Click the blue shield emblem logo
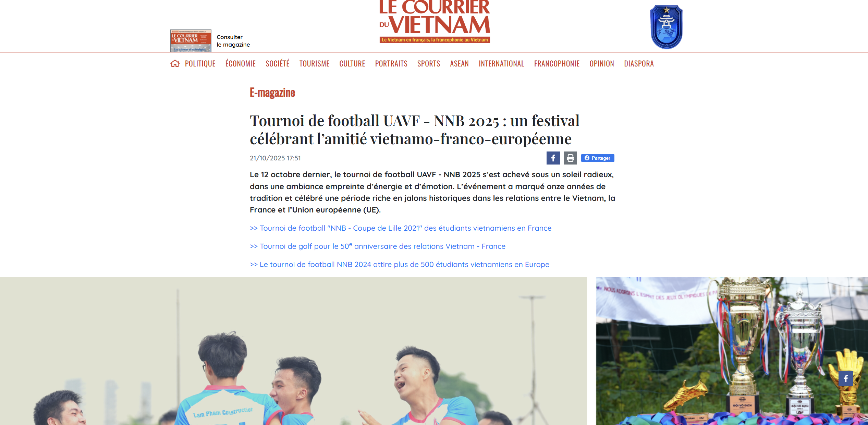 click(x=666, y=27)
